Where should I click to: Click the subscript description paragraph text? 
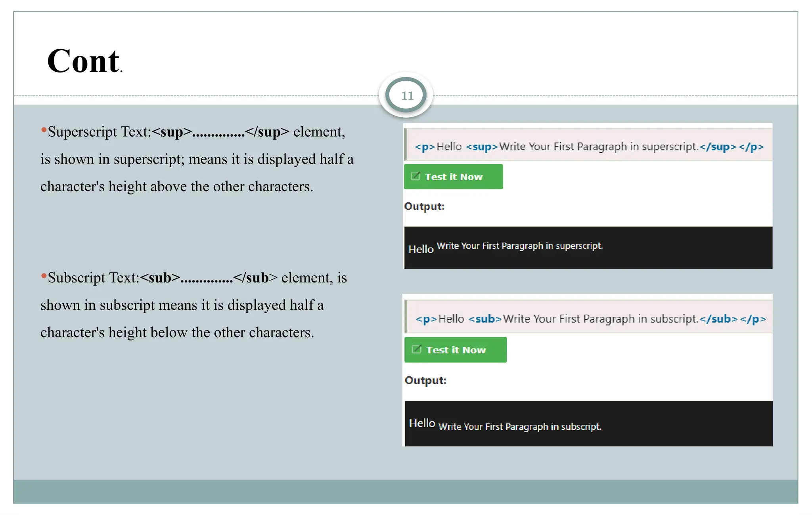pos(182,305)
